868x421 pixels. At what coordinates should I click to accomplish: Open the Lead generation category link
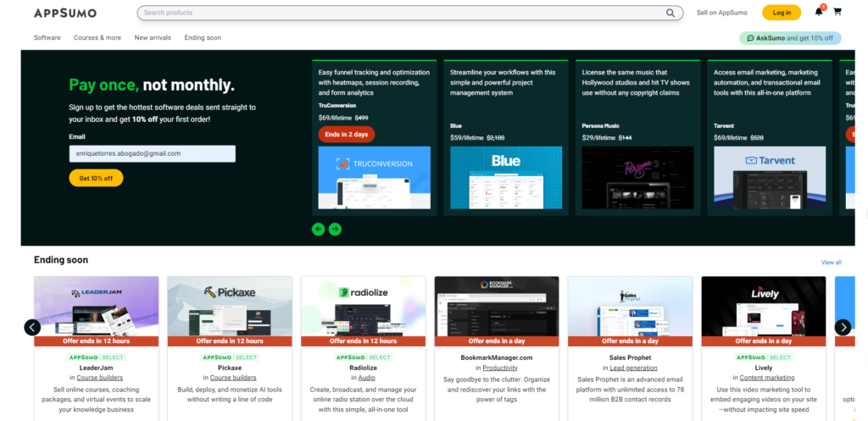[x=633, y=368]
